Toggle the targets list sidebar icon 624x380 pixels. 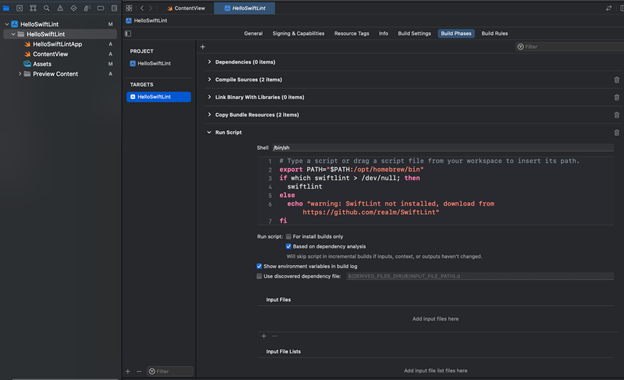pyautogui.click(x=128, y=33)
